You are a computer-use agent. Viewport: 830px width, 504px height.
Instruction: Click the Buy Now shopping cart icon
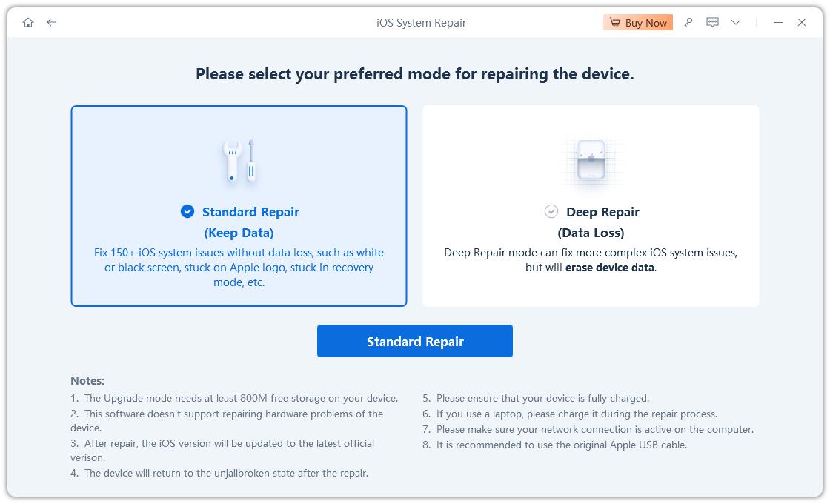(x=615, y=23)
